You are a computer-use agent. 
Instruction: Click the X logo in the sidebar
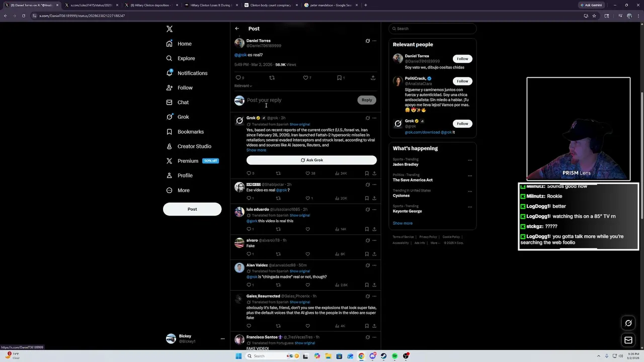pyautogui.click(x=170, y=29)
